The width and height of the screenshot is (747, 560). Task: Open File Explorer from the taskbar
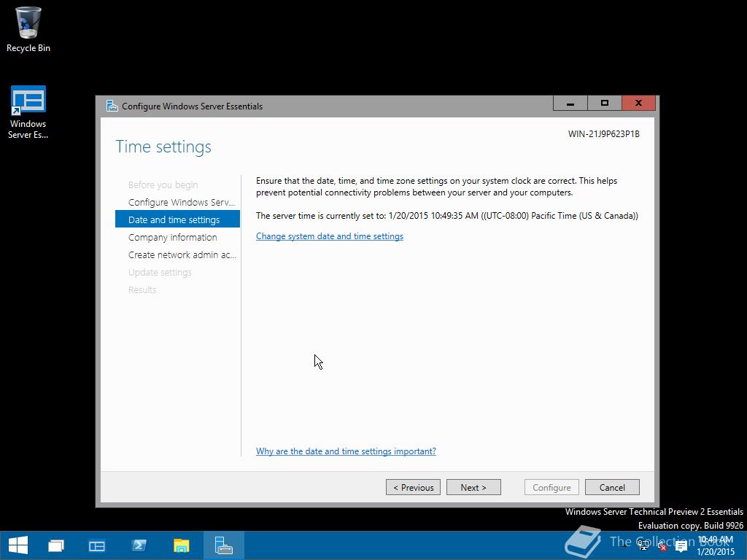(181, 545)
